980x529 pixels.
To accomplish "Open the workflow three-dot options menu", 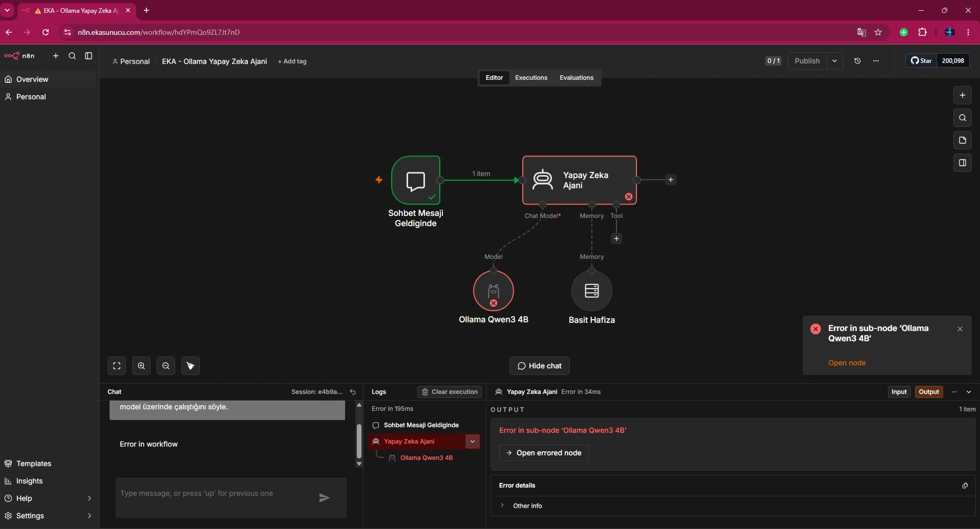I will (x=876, y=61).
